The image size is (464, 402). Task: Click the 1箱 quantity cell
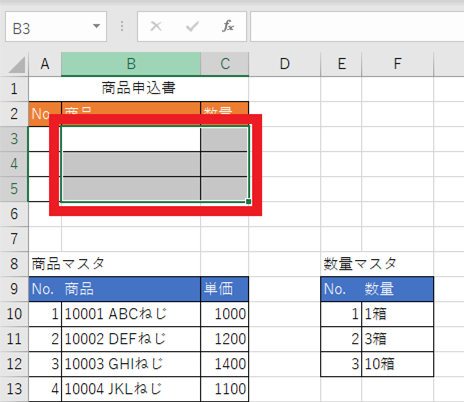point(397,314)
